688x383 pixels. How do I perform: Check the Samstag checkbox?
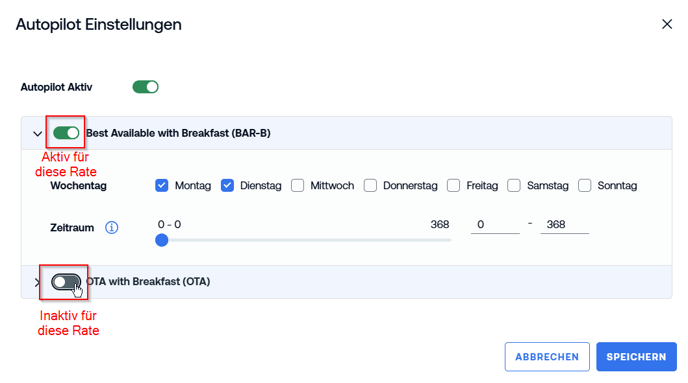514,186
